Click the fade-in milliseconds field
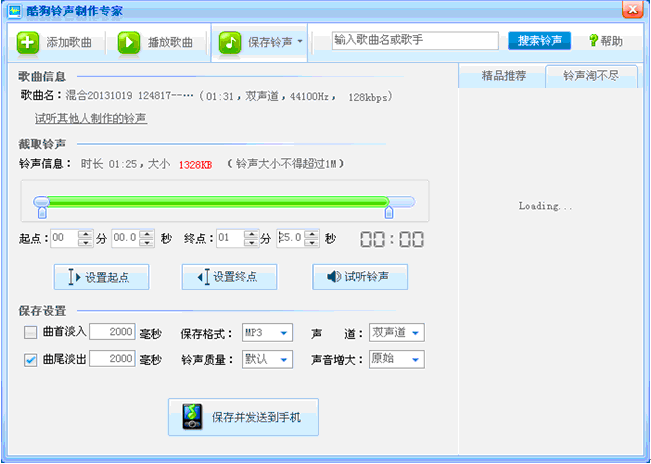 (112, 332)
